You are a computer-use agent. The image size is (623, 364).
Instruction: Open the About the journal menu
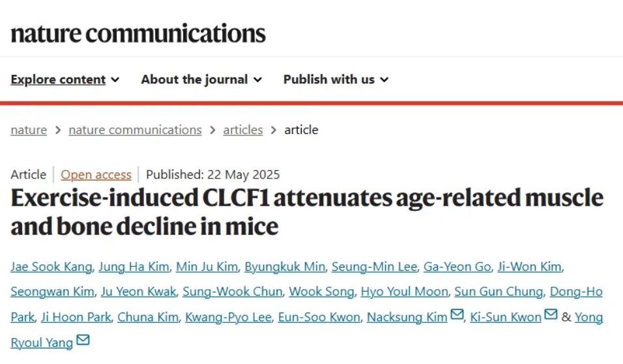(x=201, y=79)
